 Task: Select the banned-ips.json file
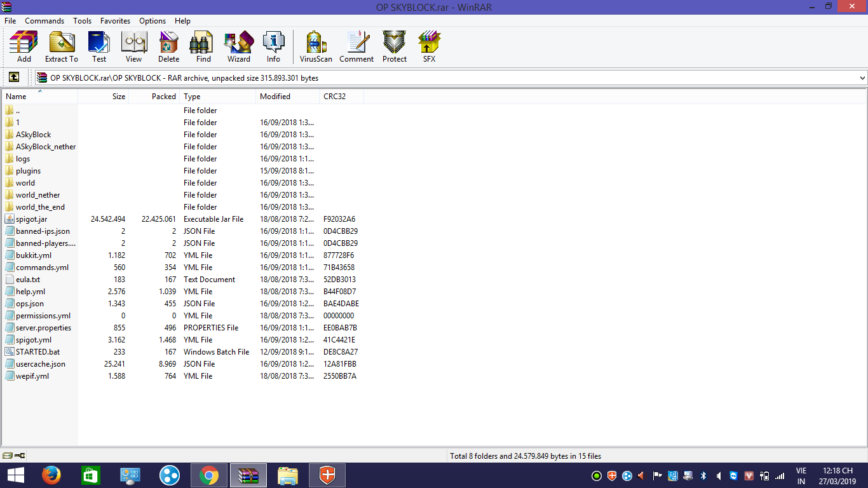click(43, 231)
